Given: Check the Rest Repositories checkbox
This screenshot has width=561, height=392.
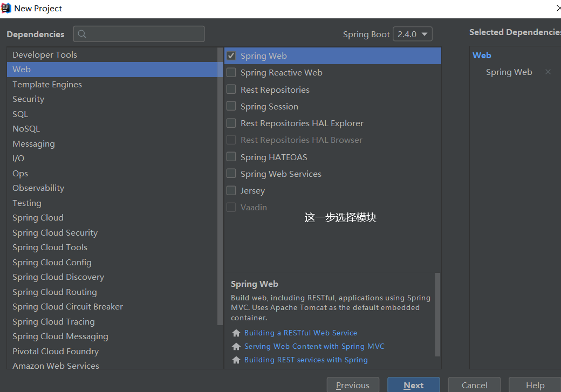Looking at the screenshot, I should [231, 90].
